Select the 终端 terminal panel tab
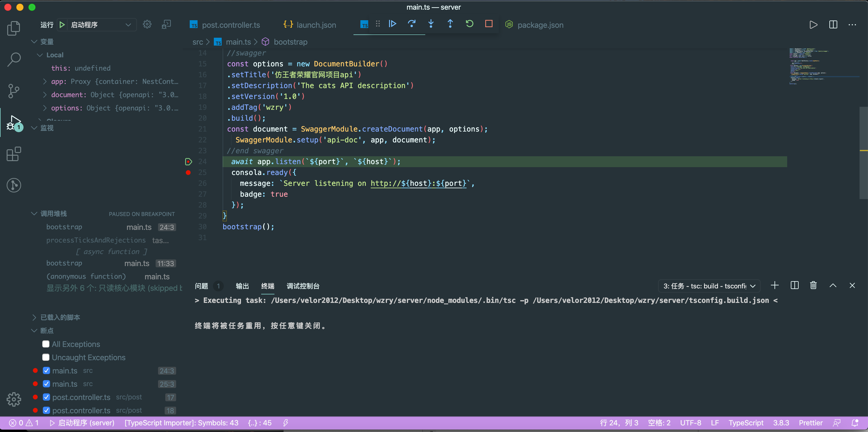Screen dimensions: 868x432 click(268, 286)
